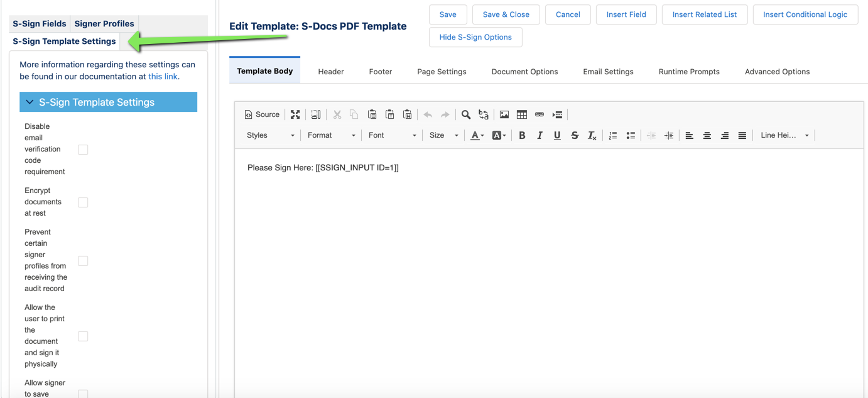Click the Redo arrow icon
This screenshot has width=868, height=398.
[x=445, y=114]
